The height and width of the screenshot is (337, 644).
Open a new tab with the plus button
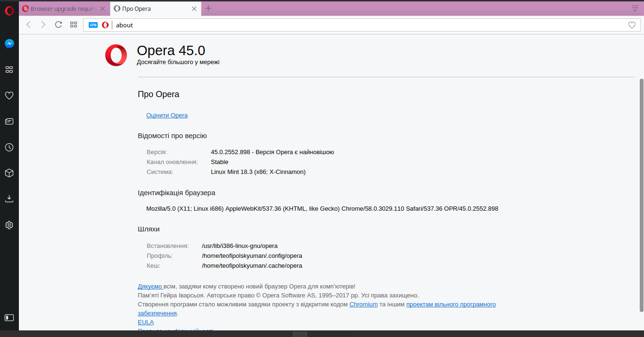tap(209, 8)
